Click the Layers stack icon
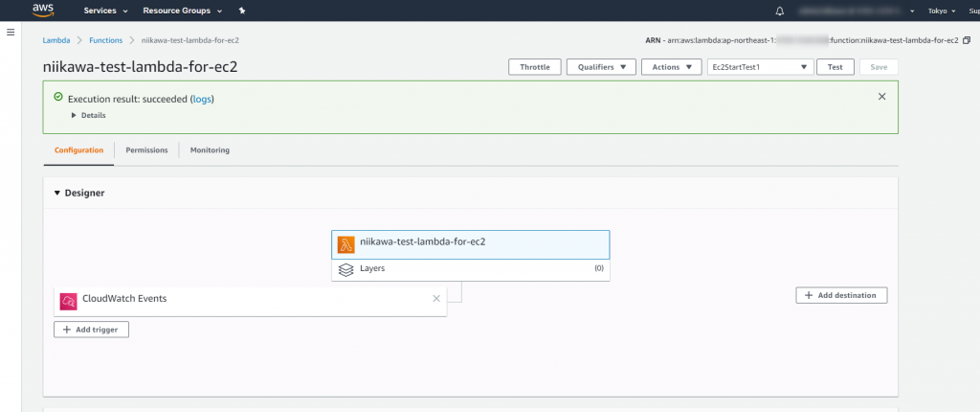Image resolution: width=980 pixels, height=412 pixels. [346, 270]
